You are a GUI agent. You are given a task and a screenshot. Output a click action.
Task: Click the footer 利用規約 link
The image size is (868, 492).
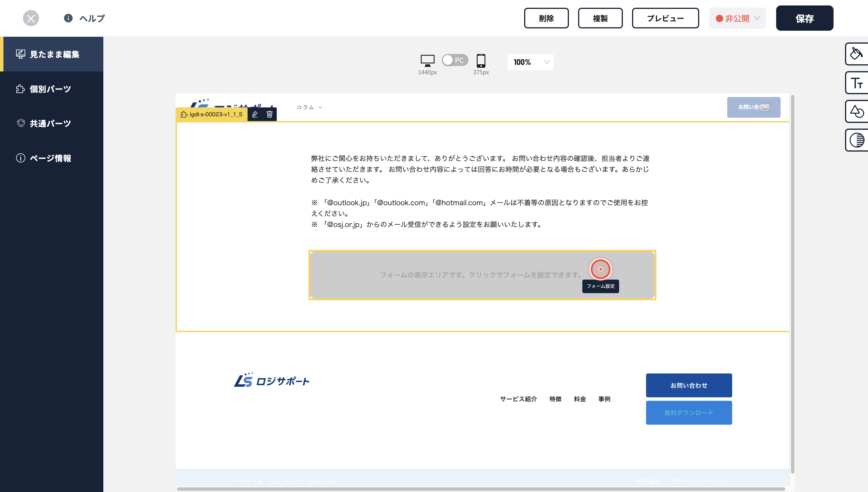pos(648,481)
